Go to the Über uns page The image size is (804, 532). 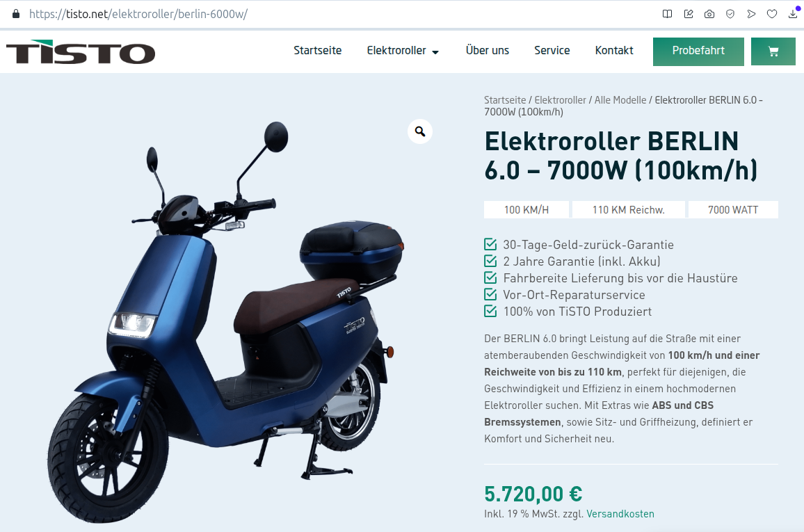coord(487,50)
